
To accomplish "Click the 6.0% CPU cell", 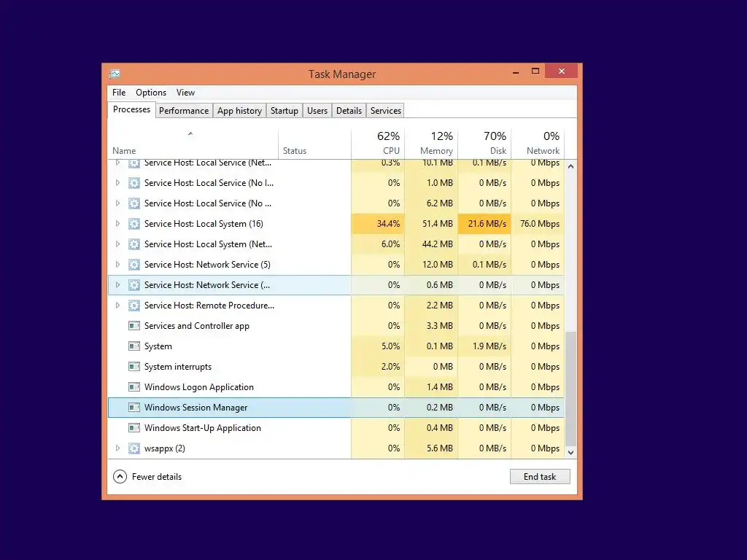I will coord(378,244).
